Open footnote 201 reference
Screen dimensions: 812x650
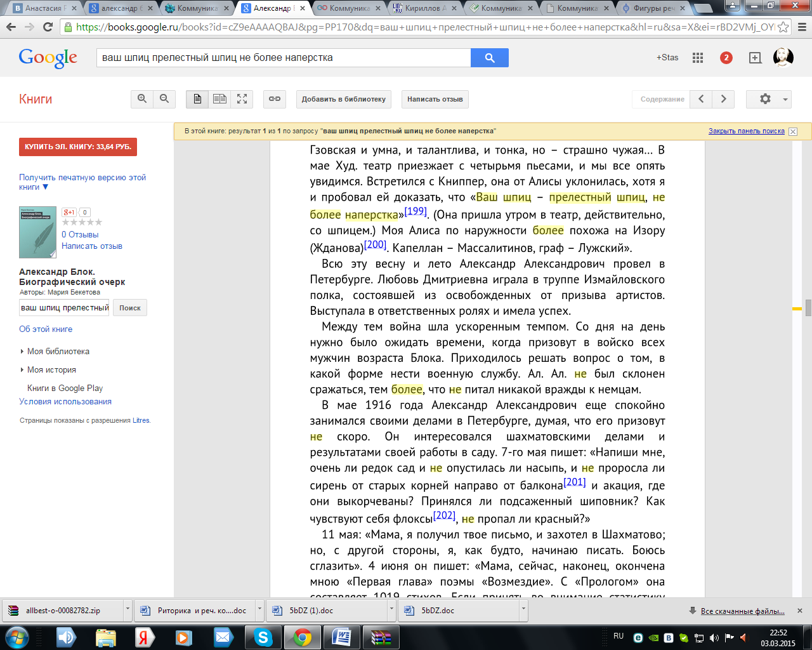[575, 482]
